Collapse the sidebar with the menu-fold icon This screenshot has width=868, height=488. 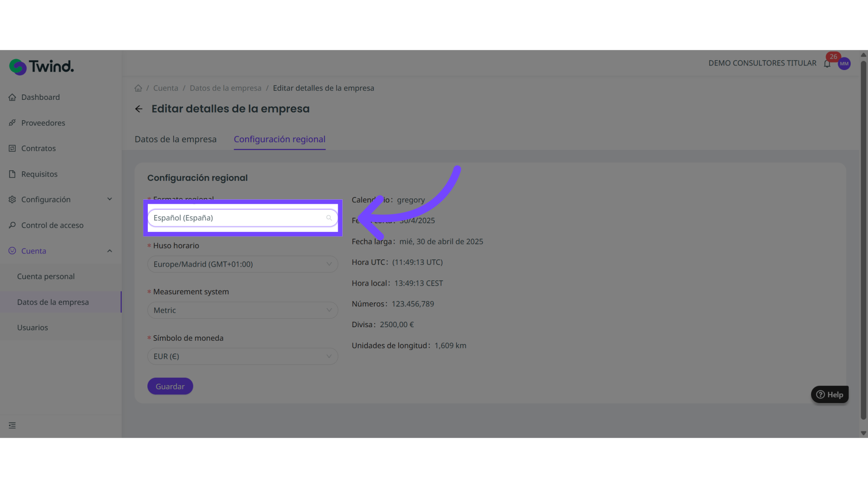[x=12, y=426]
